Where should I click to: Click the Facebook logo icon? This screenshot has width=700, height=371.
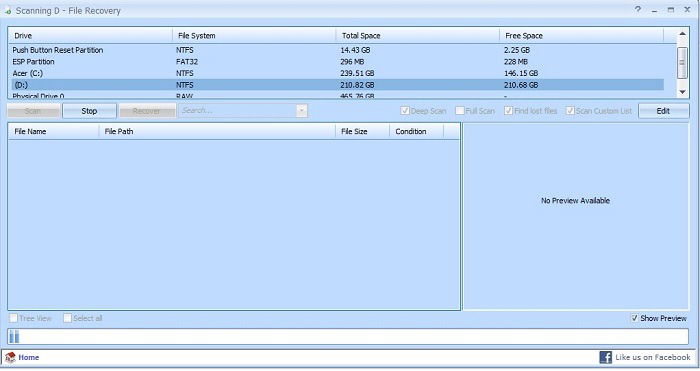click(605, 357)
